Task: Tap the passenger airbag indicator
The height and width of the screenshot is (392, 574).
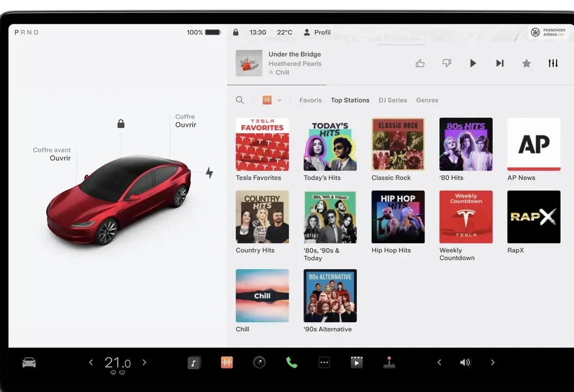Action: (548, 32)
